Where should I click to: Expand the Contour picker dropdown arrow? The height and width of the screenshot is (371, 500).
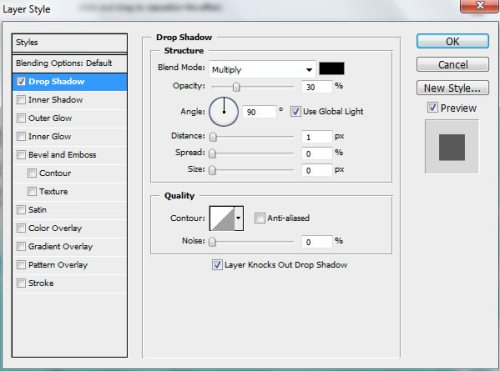239,218
